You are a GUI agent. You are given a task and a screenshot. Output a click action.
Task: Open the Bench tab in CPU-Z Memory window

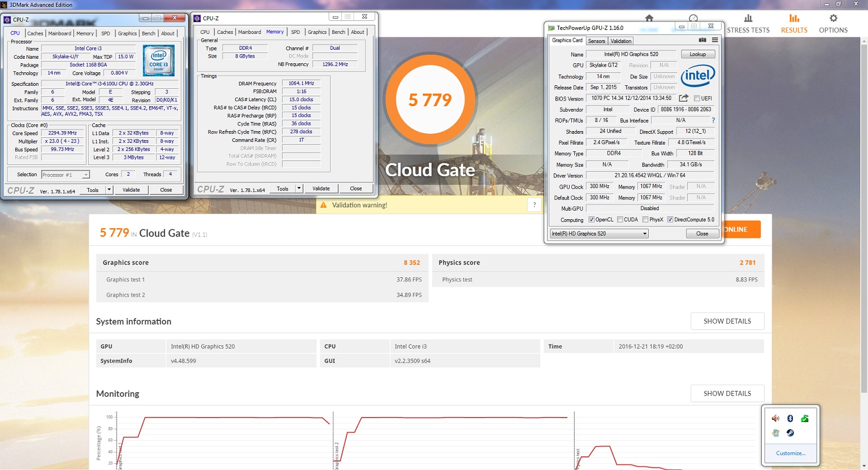[x=338, y=32]
